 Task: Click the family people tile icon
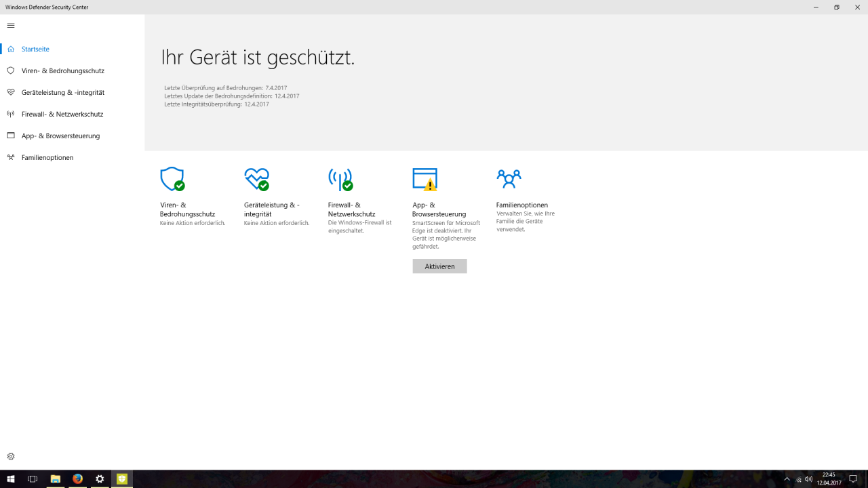point(509,178)
